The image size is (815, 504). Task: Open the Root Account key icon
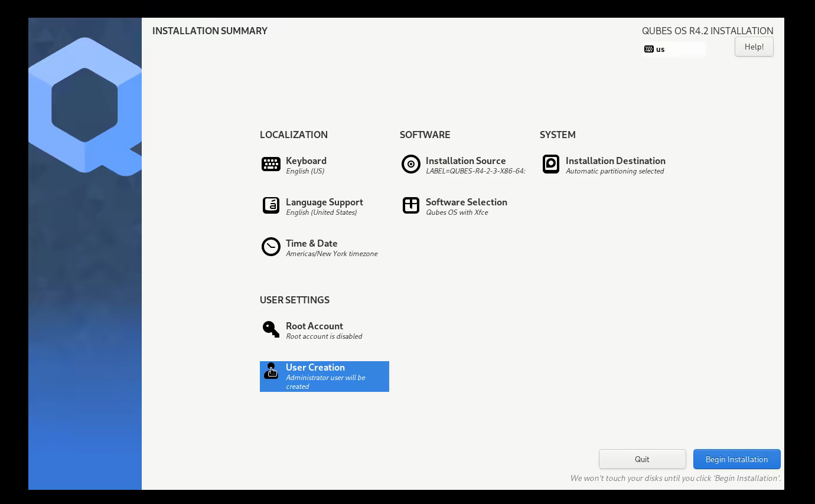[271, 329]
